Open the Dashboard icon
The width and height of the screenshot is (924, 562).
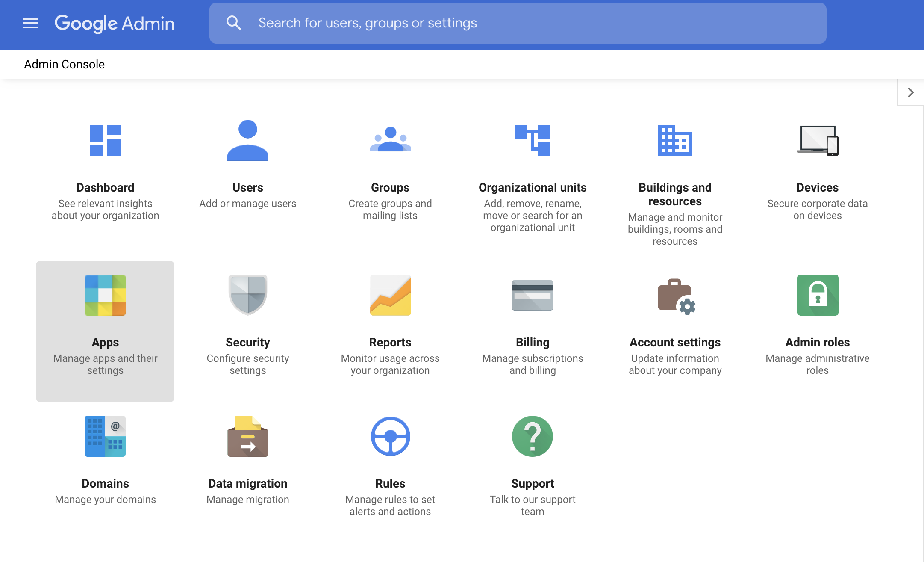105,140
